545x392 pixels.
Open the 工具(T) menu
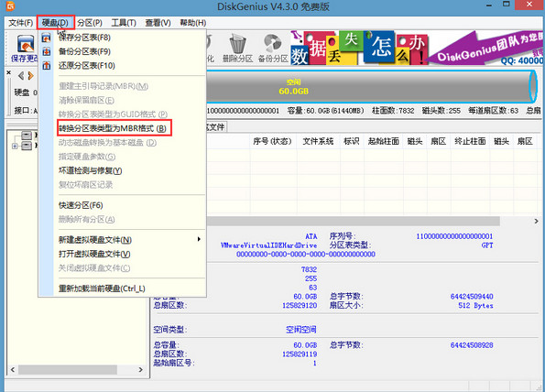pos(124,23)
